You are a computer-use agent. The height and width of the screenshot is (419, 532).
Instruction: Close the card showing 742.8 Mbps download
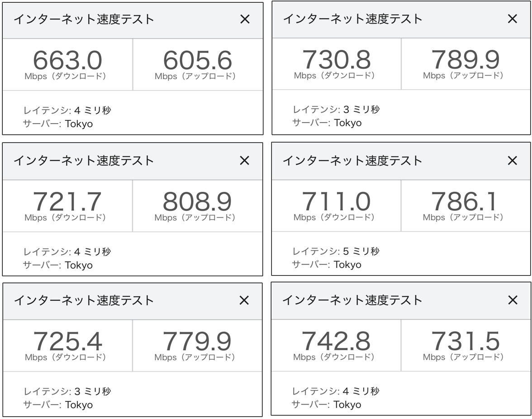pyautogui.click(x=513, y=300)
